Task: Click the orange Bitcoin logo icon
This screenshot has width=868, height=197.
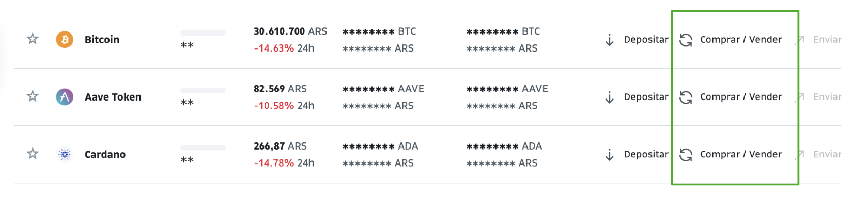Action: pyautogui.click(x=65, y=39)
